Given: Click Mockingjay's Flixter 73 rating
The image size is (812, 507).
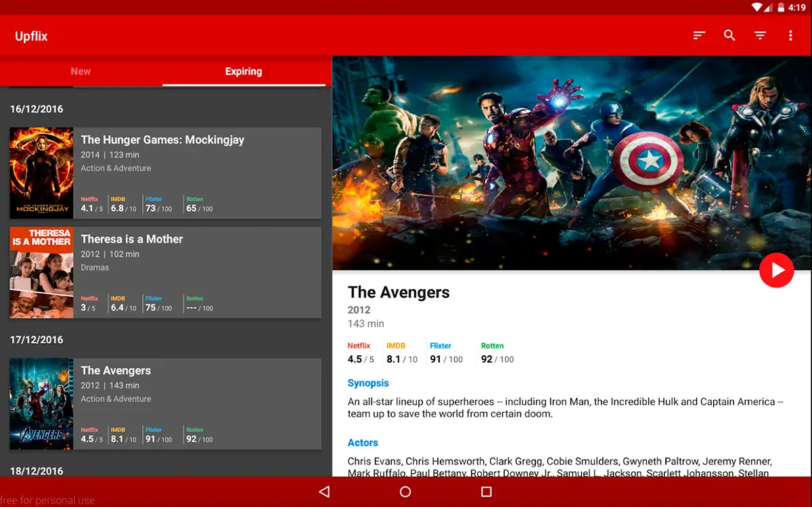Looking at the screenshot, I should (x=159, y=204).
